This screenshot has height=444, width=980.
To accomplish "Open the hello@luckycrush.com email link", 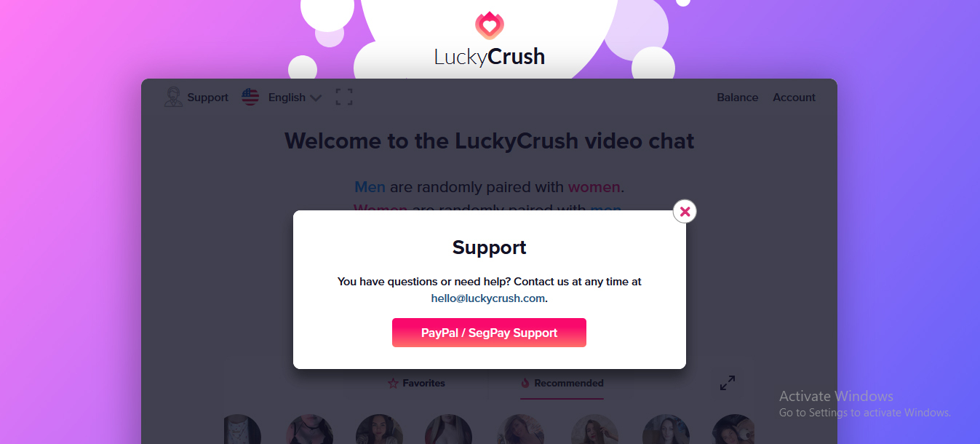I will coord(487,298).
